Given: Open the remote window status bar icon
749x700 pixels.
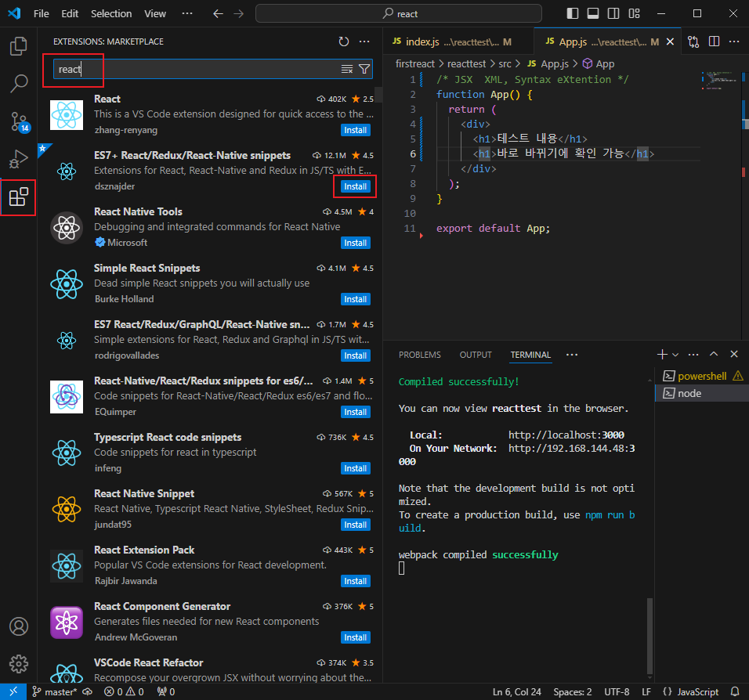Looking at the screenshot, I should coord(13,691).
